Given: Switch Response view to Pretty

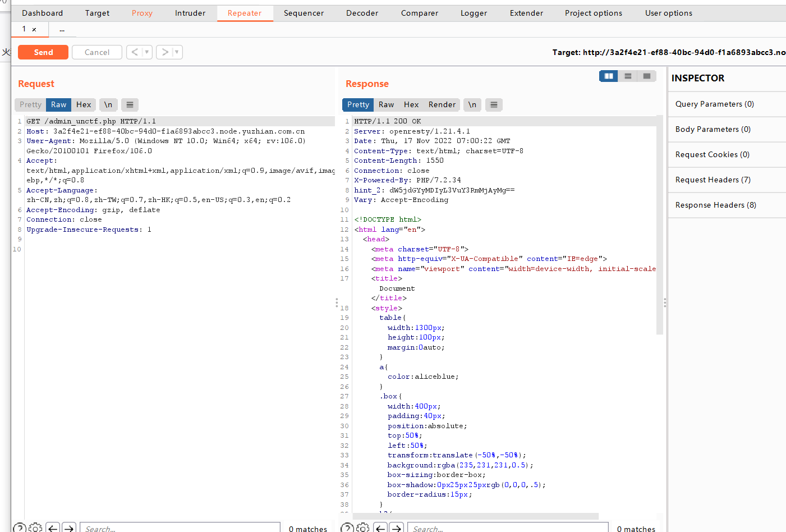Looking at the screenshot, I should pyautogui.click(x=358, y=104).
